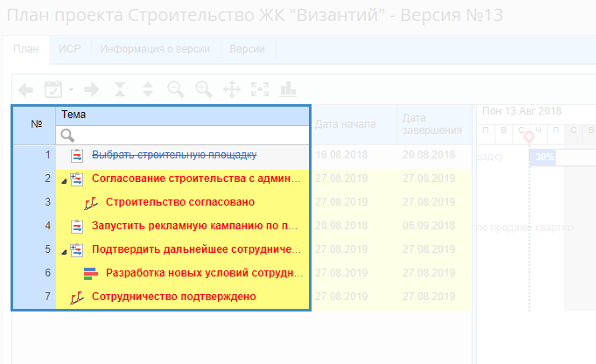Click the back arrow in Gantt toolbar
Viewport: 596px width, 364px height.
point(26,89)
